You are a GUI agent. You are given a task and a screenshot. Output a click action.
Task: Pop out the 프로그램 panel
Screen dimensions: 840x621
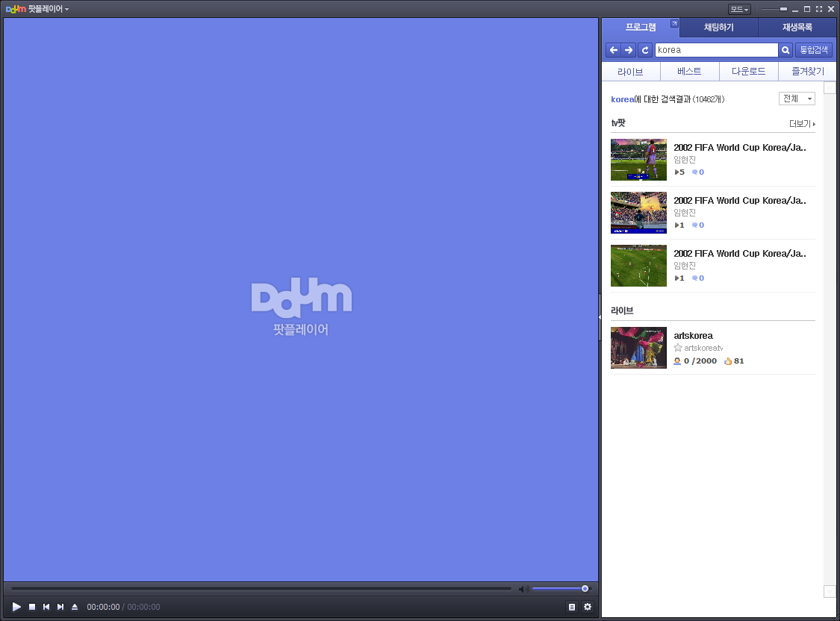coord(674,24)
